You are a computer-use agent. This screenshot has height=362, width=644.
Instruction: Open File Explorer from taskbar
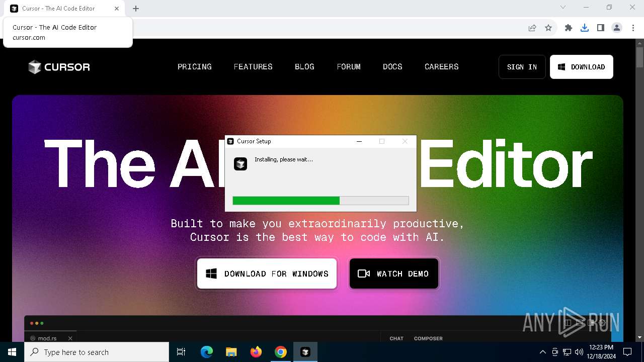click(x=231, y=352)
